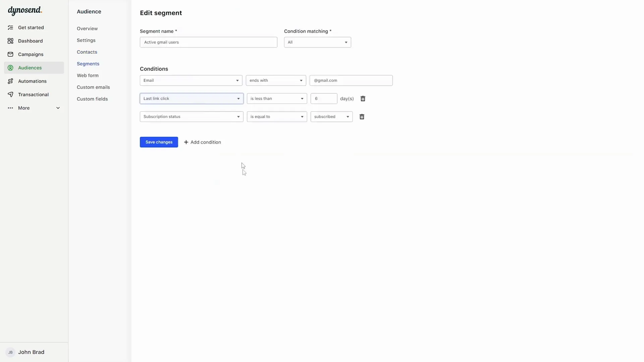Screen dimensions: 644x362
Task: Open Automations section
Action: 32,81
